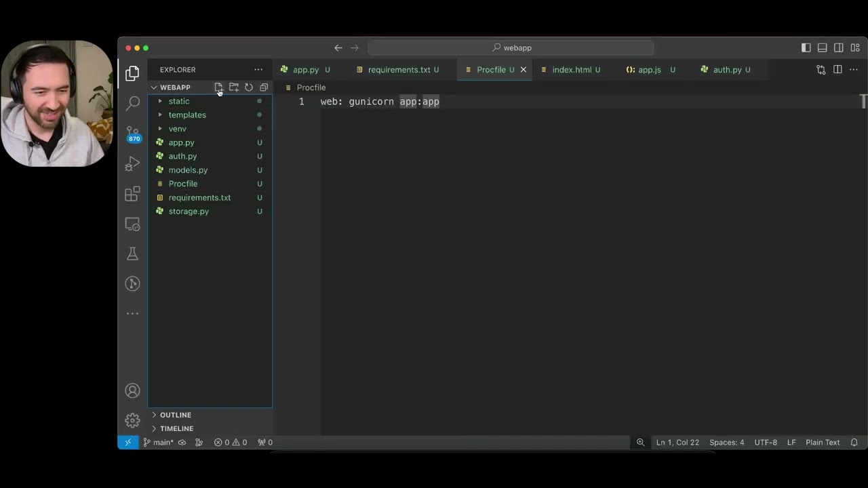Click the main* branch indicator
Viewport: 868px width, 488px height.
point(158,442)
